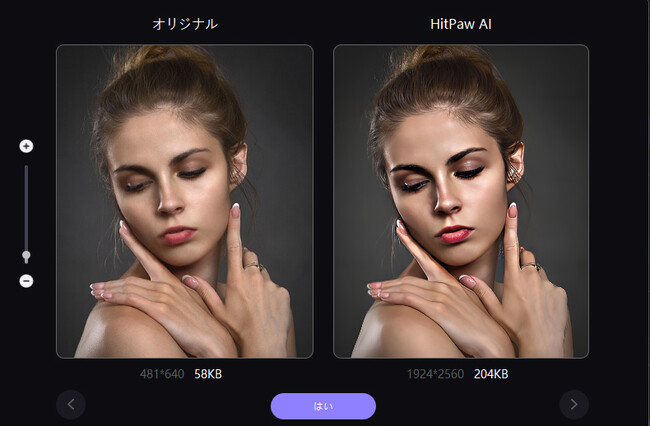Click the red lips in HitPaw AI preview

[454, 234]
